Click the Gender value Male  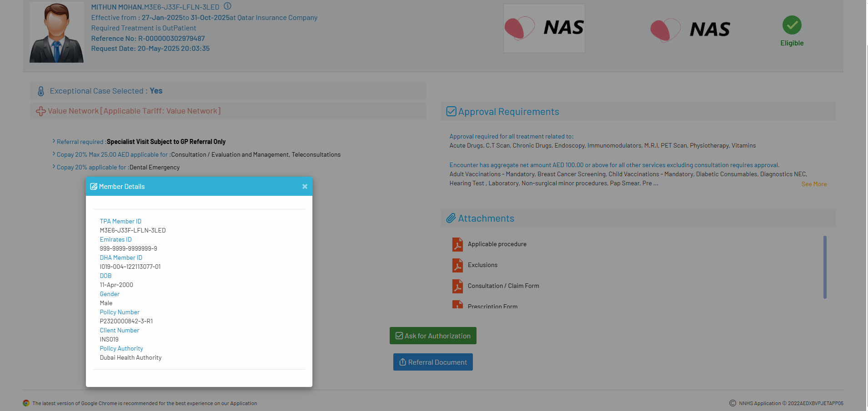pos(106,303)
